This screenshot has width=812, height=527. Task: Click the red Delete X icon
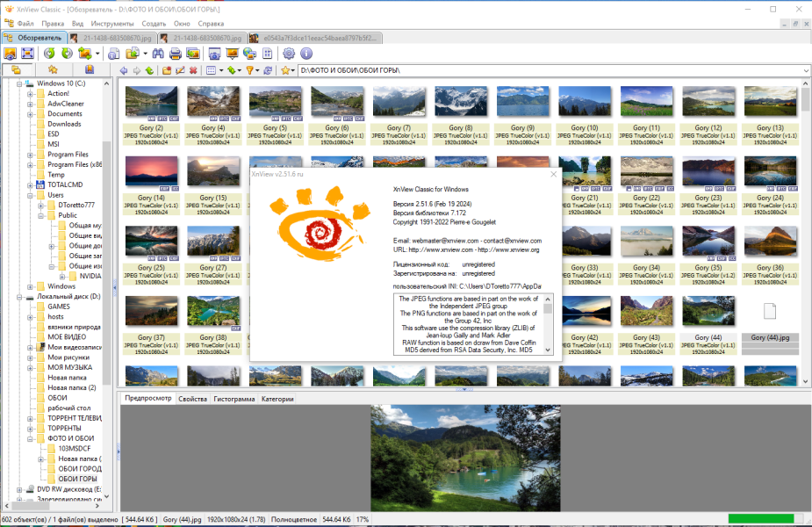[x=193, y=70]
